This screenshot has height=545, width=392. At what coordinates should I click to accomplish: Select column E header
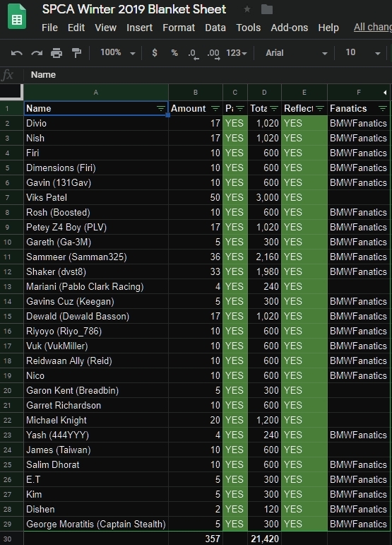point(304,93)
